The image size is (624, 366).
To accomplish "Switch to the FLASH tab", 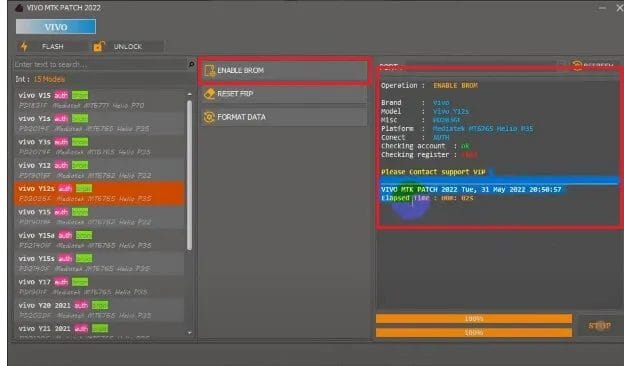I will (x=52, y=47).
